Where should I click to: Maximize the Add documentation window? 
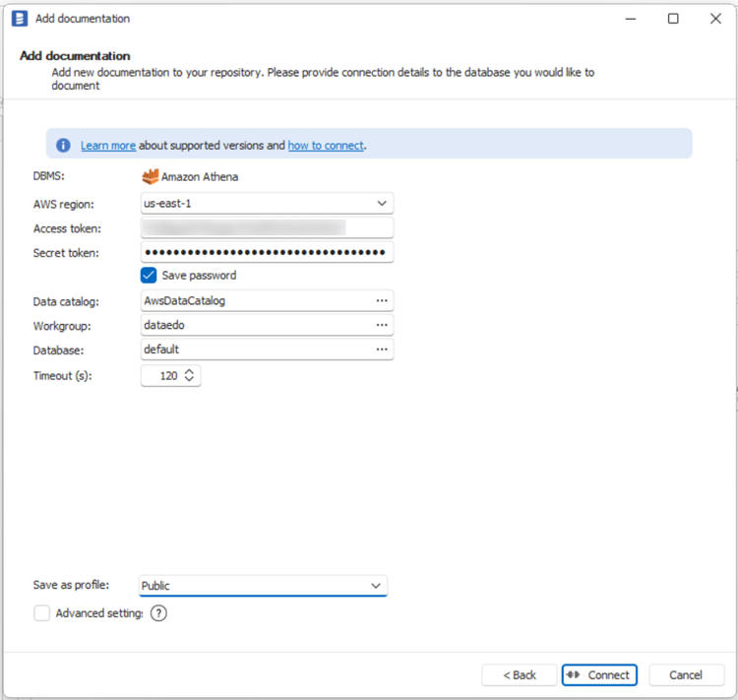(673, 19)
